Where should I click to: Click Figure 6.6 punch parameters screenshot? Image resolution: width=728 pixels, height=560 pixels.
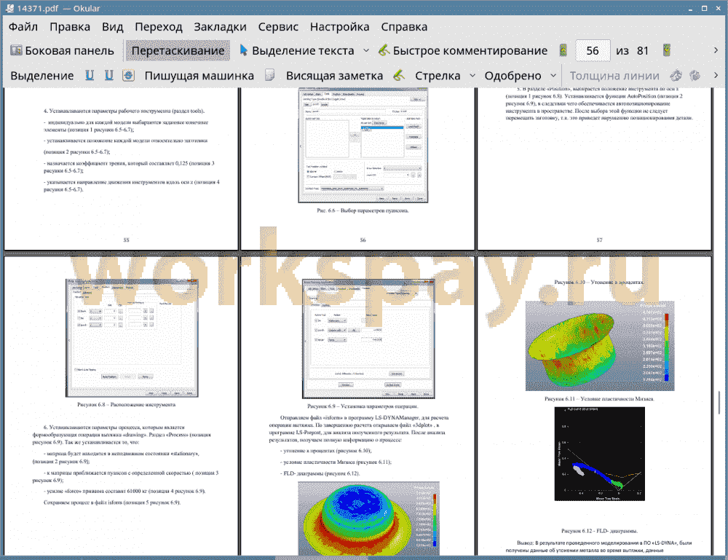pyautogui.click(x=363, y=146)
